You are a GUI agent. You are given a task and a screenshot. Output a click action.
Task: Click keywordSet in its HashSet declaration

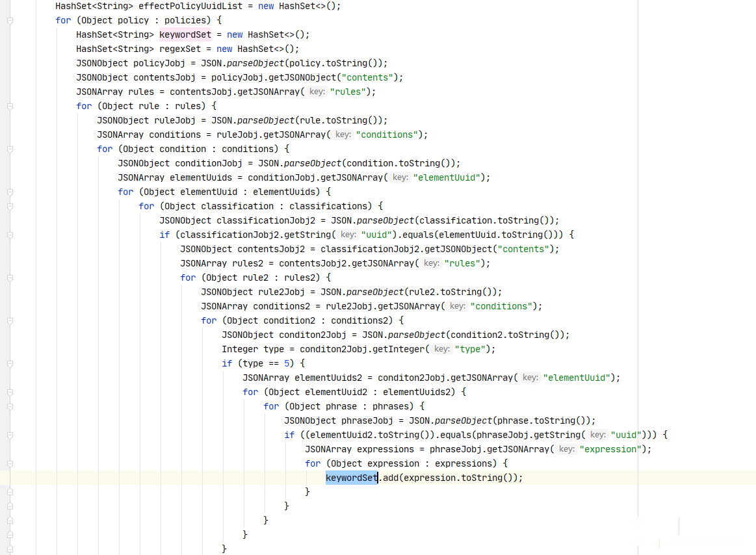185,34
